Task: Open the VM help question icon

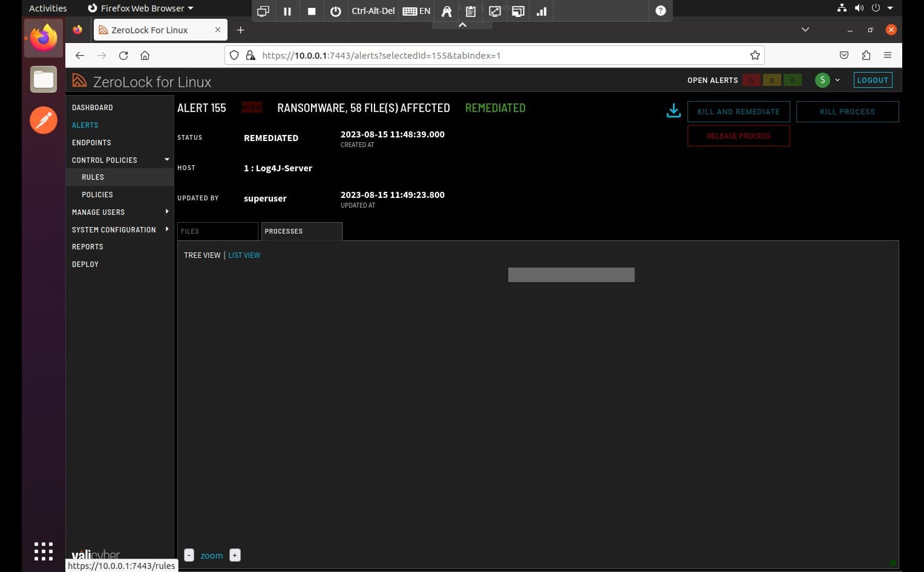Action: [661, 11]
